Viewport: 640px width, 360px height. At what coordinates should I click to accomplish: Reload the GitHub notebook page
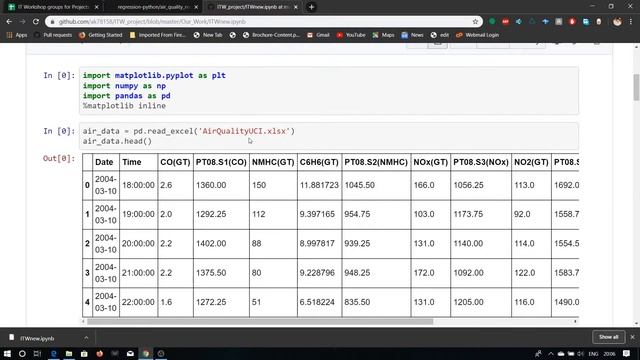tap(36, 22)
